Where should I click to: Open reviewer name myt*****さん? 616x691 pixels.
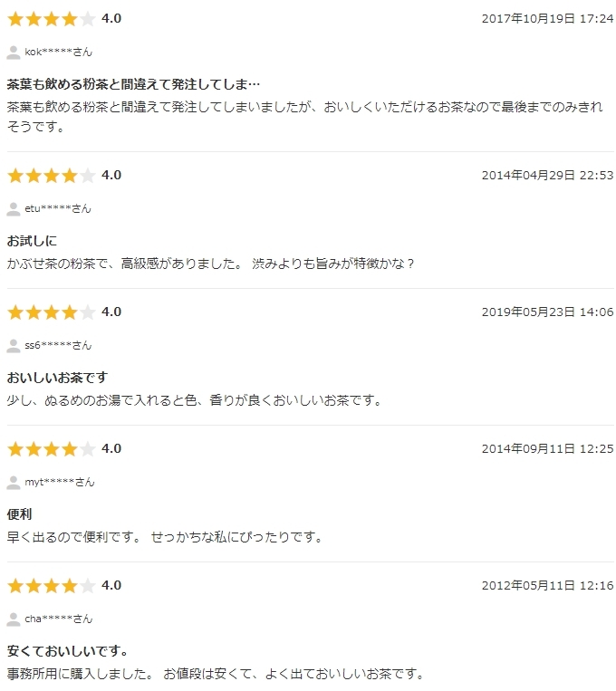60,482
